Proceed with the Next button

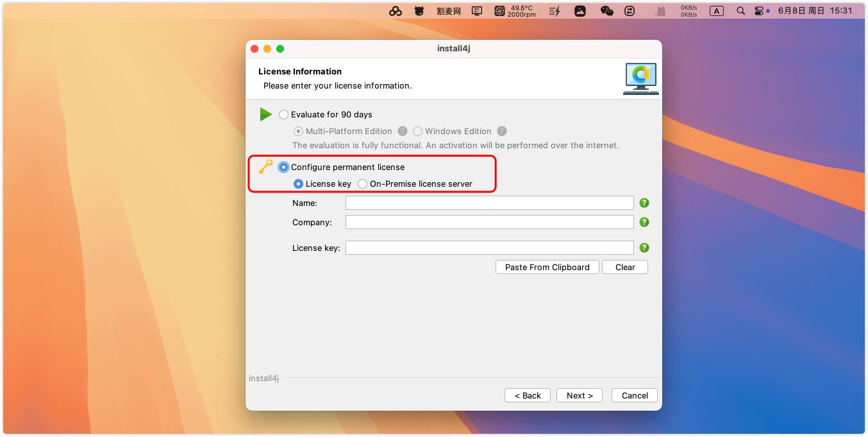579,395
